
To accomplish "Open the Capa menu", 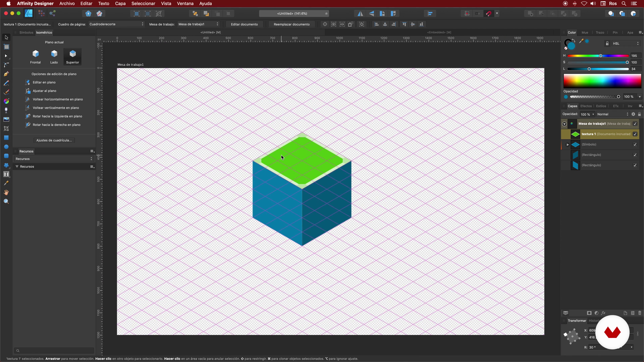I will [x=120, y=4].
